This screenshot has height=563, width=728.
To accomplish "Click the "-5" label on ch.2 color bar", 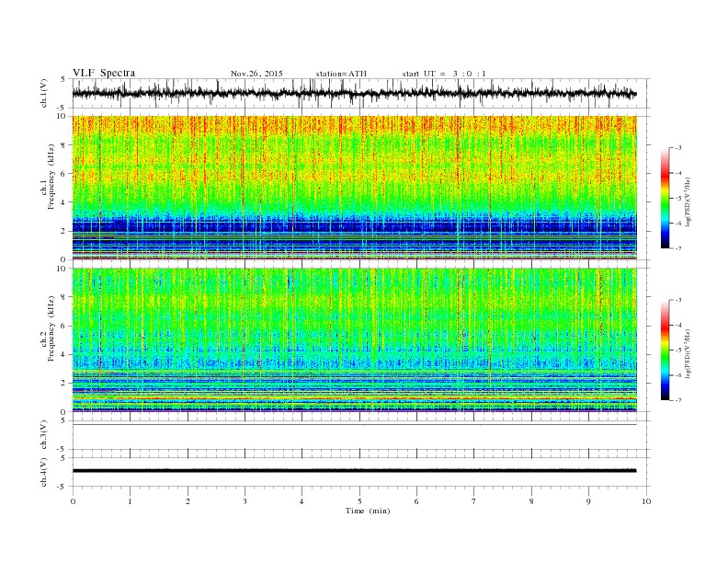I will pyautogui.click(x=678, y=350).
